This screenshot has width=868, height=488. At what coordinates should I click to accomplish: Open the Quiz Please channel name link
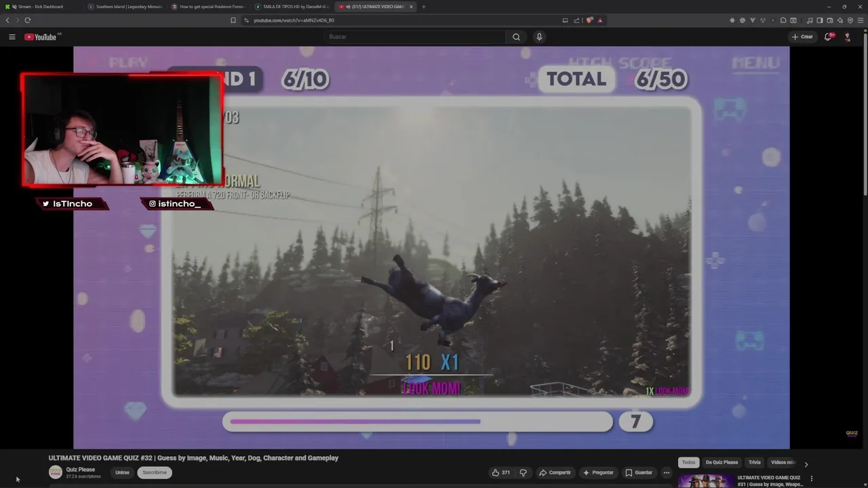81,469
